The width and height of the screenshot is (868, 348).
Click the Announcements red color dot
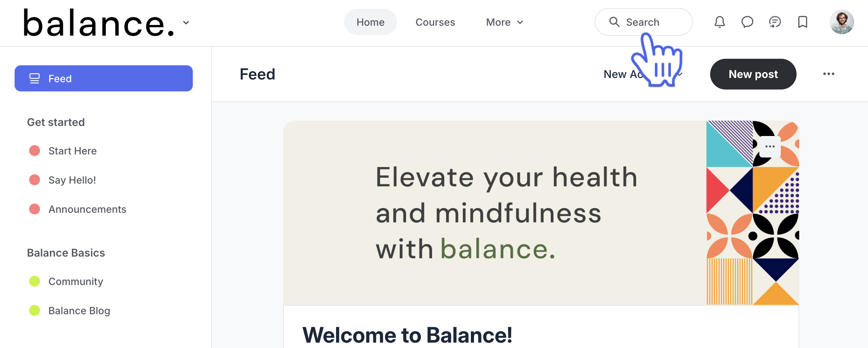pyautogui.click(x=35, y=209)
